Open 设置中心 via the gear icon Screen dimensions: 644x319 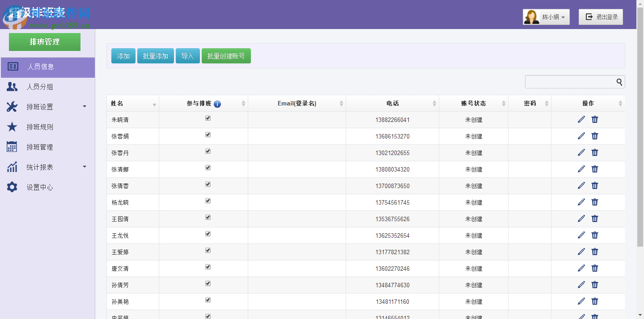[x=12, y=187]
